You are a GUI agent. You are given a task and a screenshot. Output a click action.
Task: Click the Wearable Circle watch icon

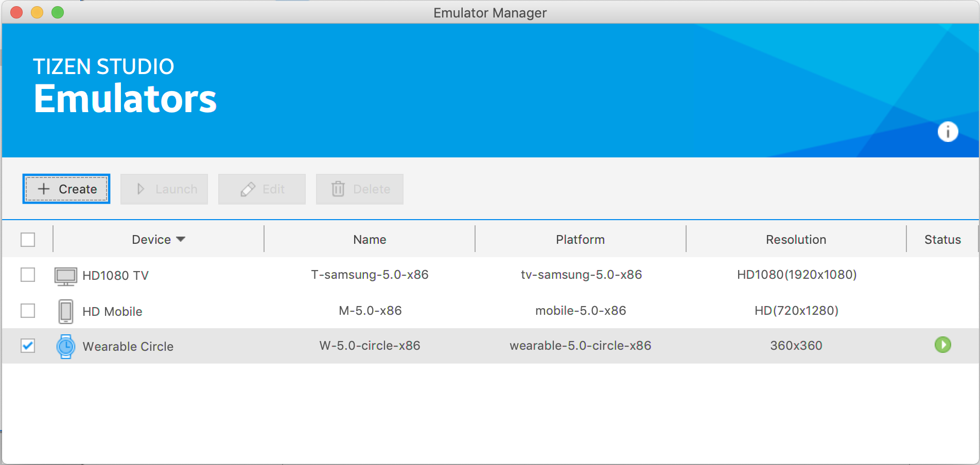click(65, 346)
